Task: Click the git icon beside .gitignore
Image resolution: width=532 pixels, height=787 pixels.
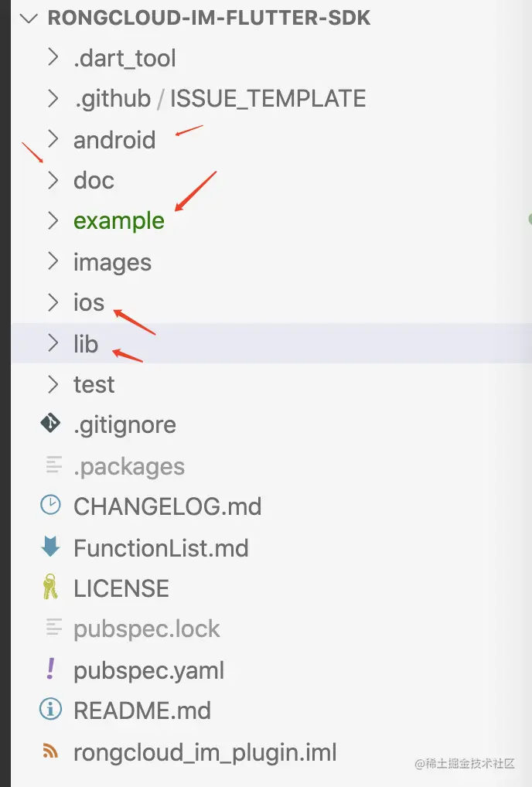Action: point(50,424)
